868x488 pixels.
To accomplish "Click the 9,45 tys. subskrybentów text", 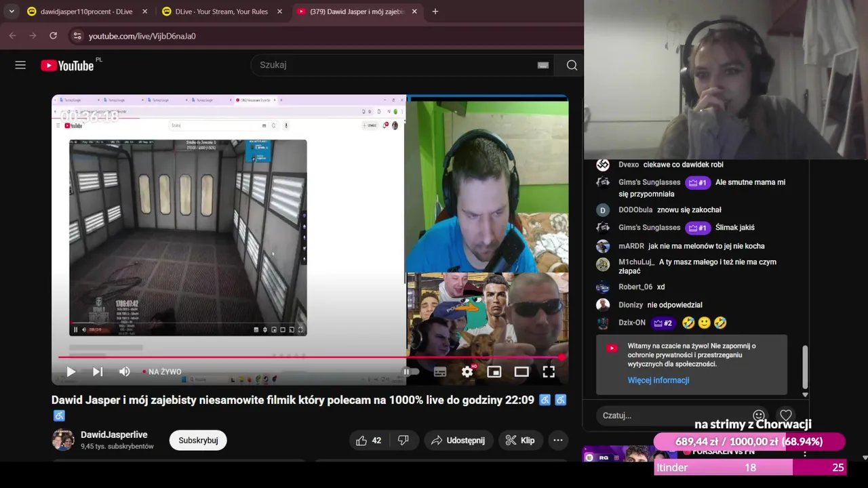I will [x=117, y=447].
